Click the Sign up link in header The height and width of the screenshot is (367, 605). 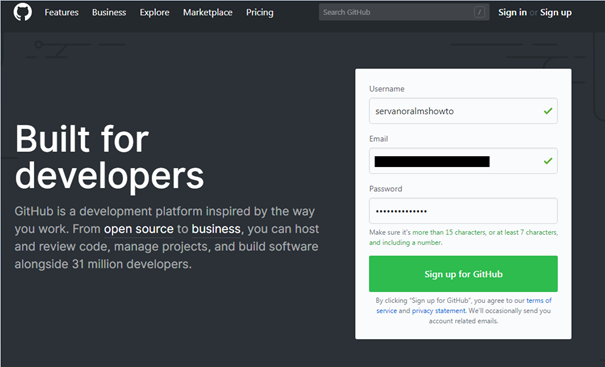click(x=556, y=12)
